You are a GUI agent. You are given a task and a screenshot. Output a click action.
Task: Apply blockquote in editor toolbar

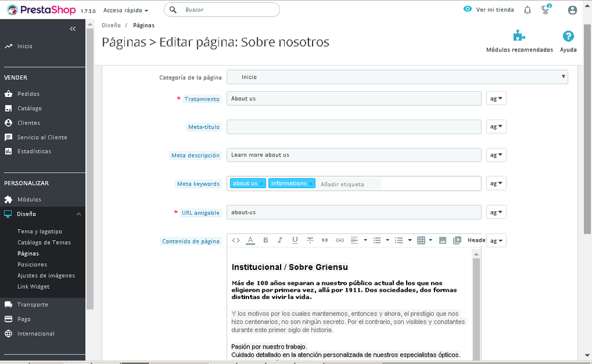(324, 240)
